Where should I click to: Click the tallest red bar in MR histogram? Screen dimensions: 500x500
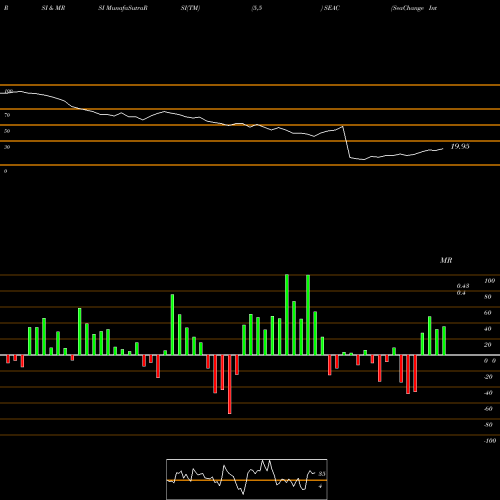(x=230, y=384)
